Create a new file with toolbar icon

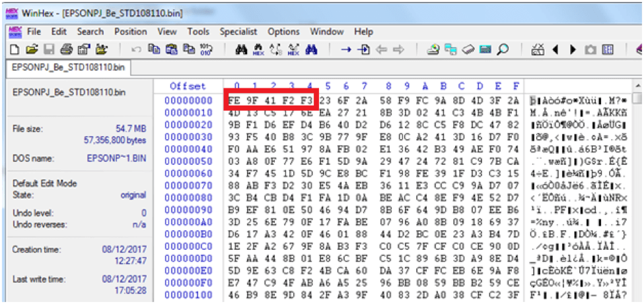pyautogui.click(x=14, y=50)
